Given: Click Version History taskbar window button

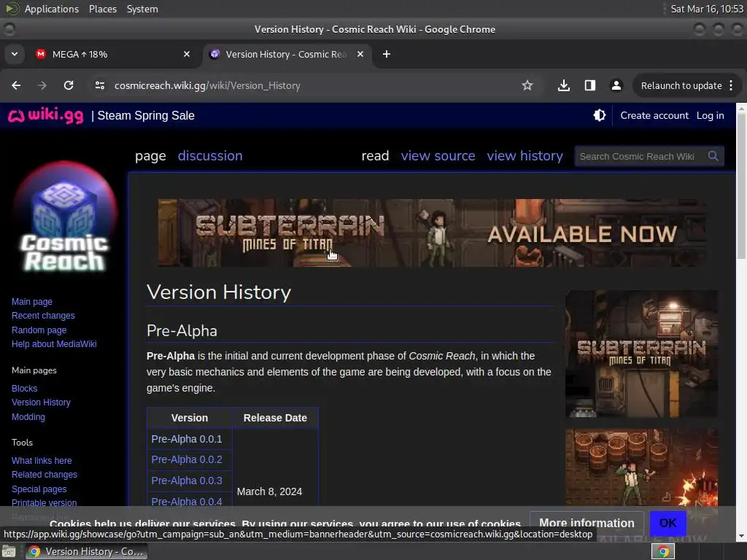Looking at the screenshot, I should [86, 551].
